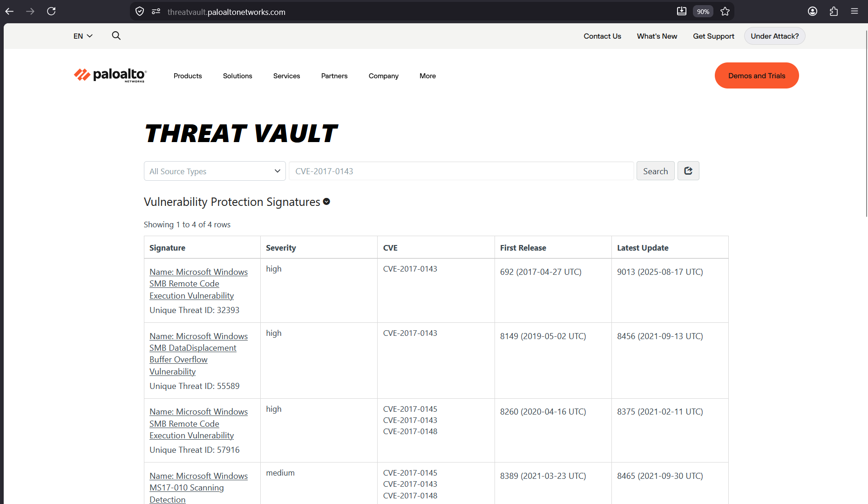The image size is (868, 504).
Task: Click the share results icon button
Action: point(688,171)
